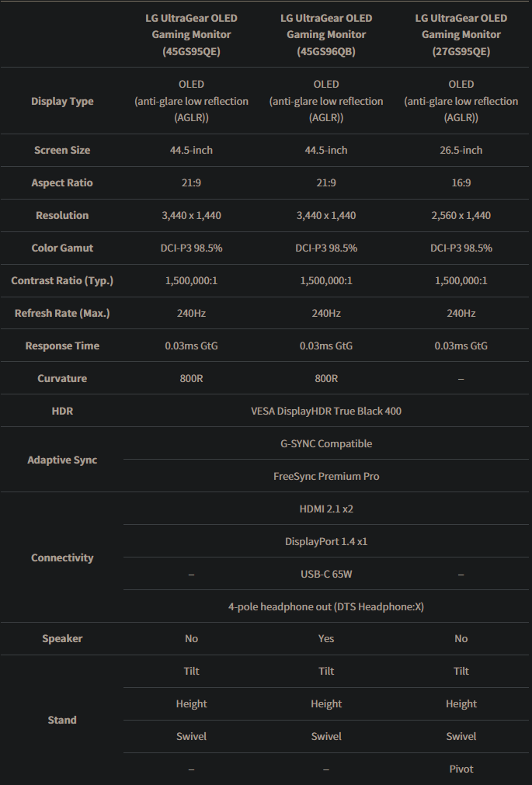Click the 27GS95QE monitor column header
Viewport: 532px width, 785px height.
(461, 34)
